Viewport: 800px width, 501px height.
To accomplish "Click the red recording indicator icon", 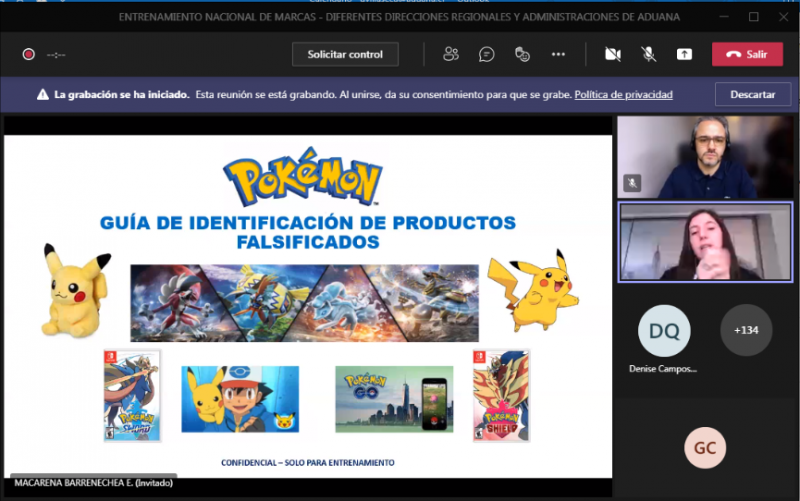I will point(29,54).
